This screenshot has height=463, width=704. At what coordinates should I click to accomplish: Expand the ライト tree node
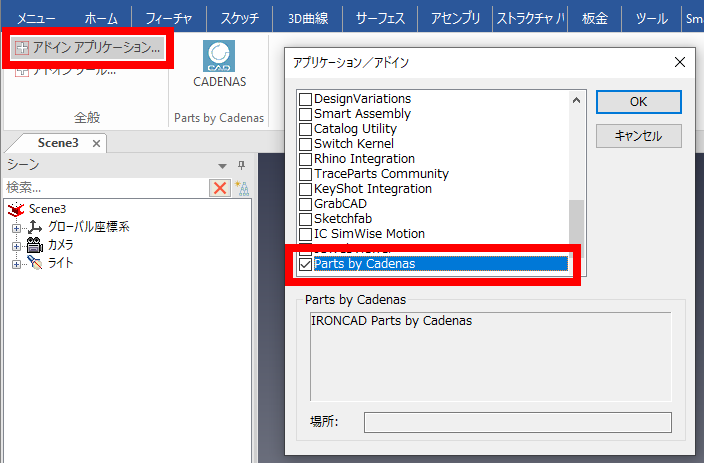tap(16, 264)
